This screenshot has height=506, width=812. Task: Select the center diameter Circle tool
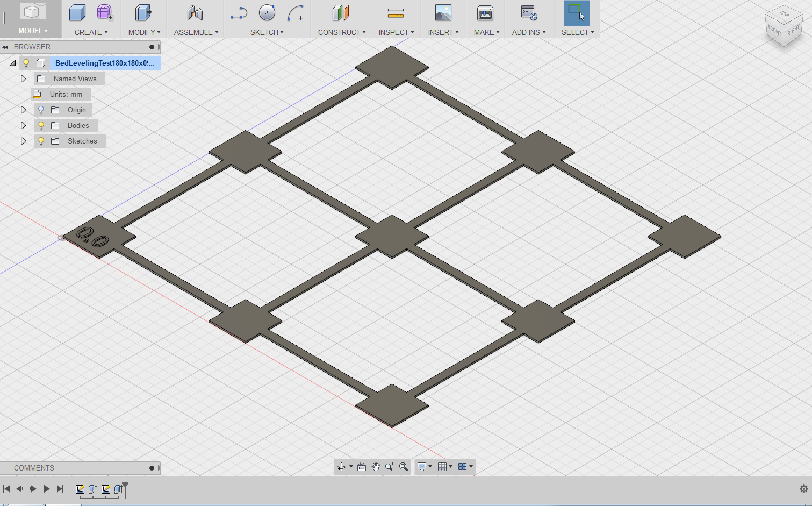click(x=267, y=13)
